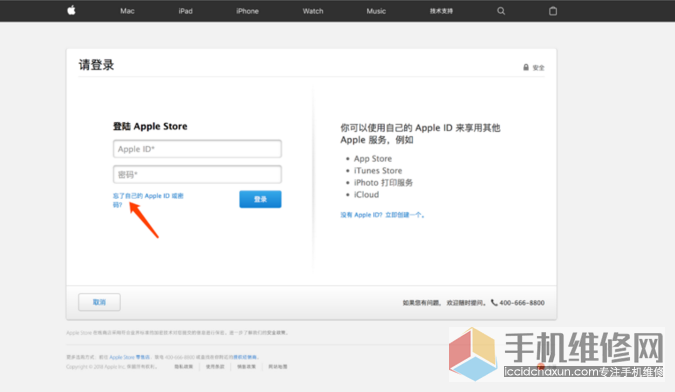Open the iPhone menu item
Viewport: 675px width, 392px height.
[x=248, y=11]
